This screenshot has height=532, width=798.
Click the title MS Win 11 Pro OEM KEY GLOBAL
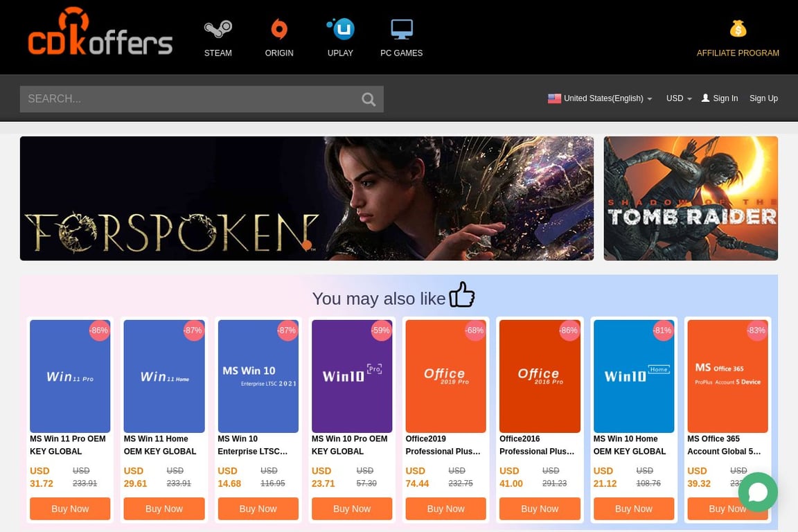pos(68,445)
